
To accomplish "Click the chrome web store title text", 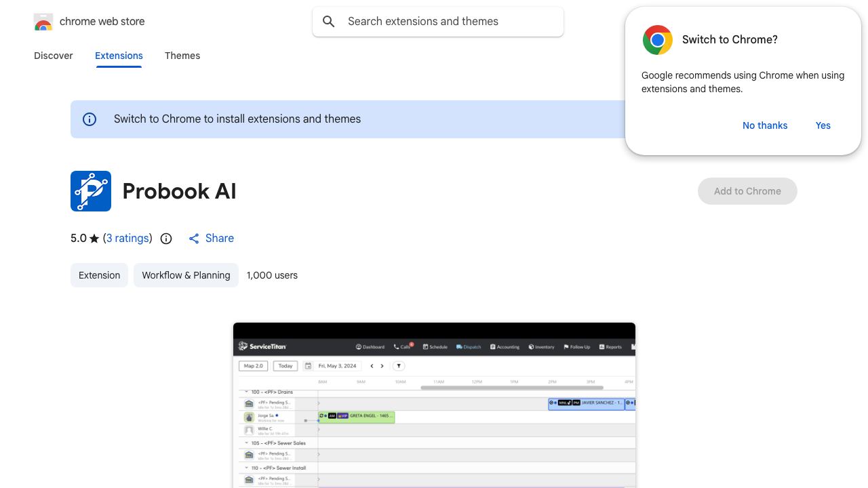I will coord(102,22).
